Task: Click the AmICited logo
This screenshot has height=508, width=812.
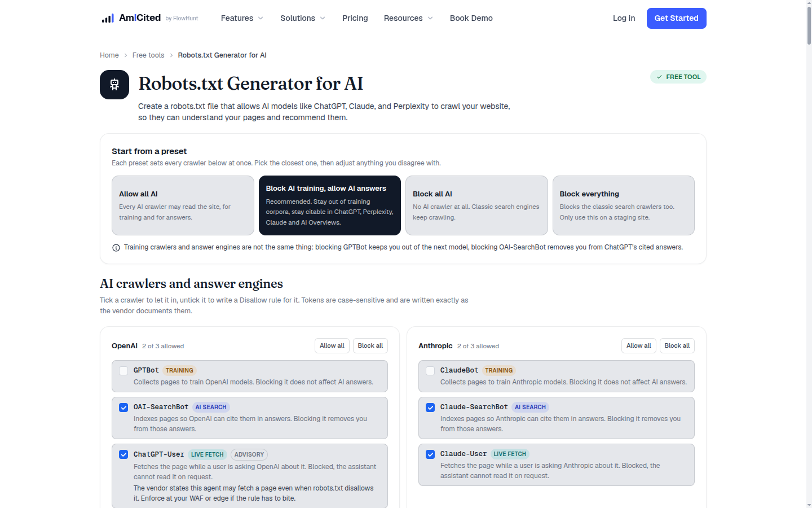Action: pyautogui.click(x=131, y=18)
